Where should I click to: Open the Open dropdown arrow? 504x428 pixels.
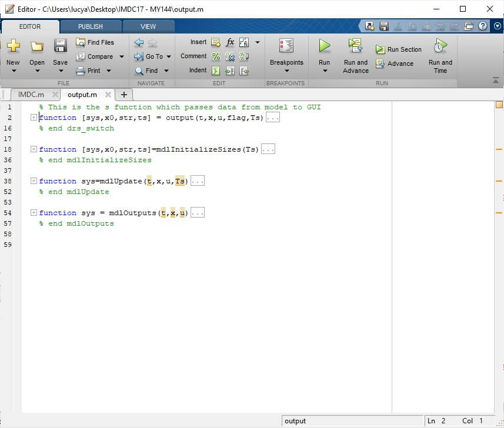click(x=37, y=71)
